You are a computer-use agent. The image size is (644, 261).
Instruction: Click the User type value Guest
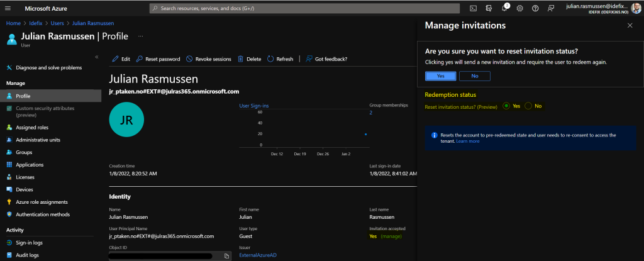point(246,236)
